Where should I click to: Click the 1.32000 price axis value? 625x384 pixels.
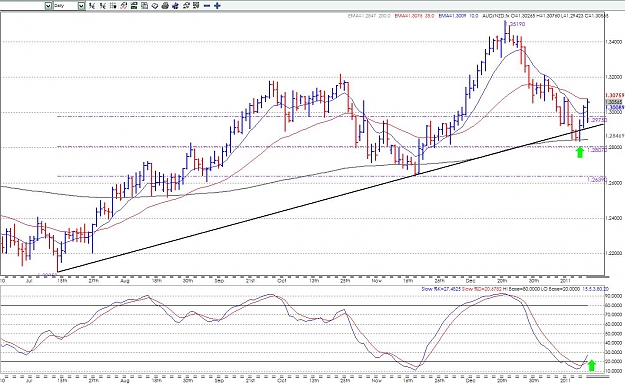coord(613,77)
